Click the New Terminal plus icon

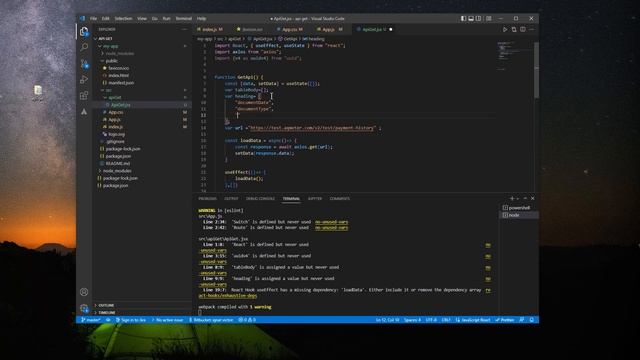[512, 198]
